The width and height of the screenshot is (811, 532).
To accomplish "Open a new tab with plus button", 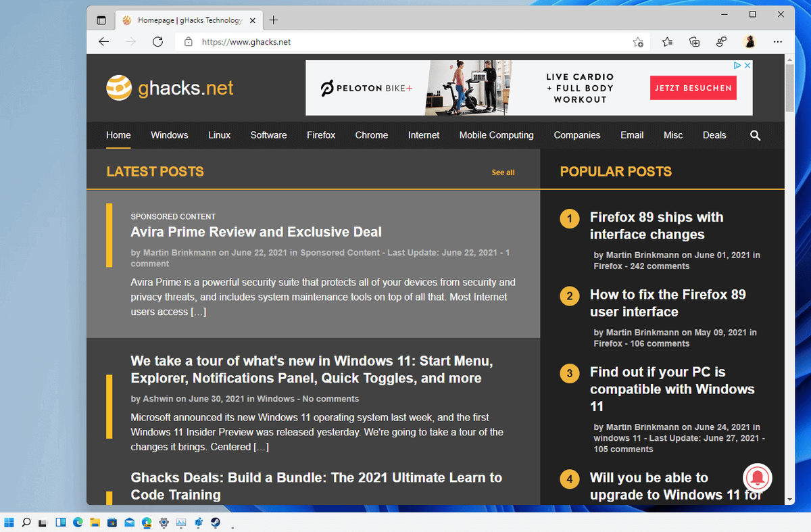I will [x=274, y=20].
